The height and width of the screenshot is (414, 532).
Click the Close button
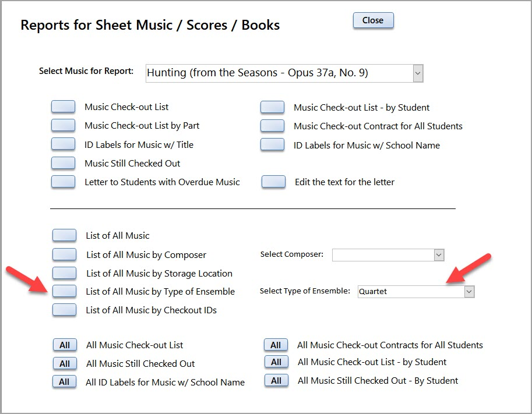(x=373, y=20)
